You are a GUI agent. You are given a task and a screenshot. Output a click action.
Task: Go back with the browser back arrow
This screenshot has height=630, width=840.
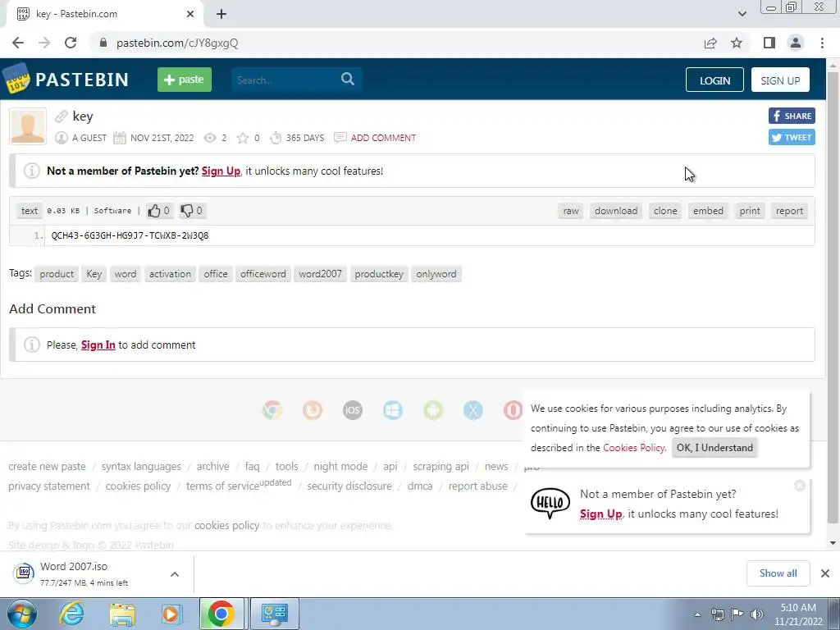point(18,43)
